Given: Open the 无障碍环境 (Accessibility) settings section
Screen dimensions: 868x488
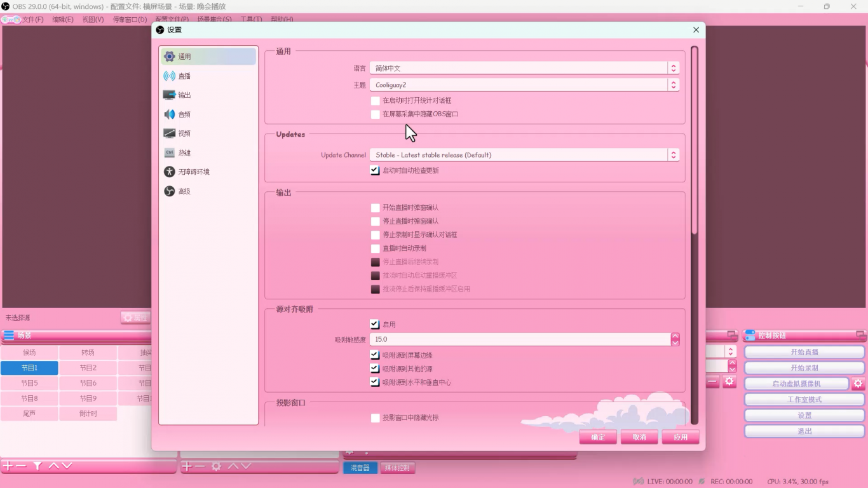Looking at the screenshot, I should [x=193, y=172].
